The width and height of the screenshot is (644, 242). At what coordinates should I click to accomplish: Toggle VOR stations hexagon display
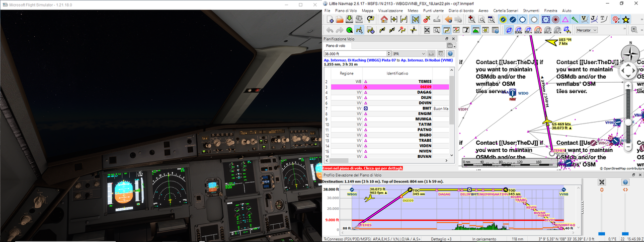click(546, 19)
